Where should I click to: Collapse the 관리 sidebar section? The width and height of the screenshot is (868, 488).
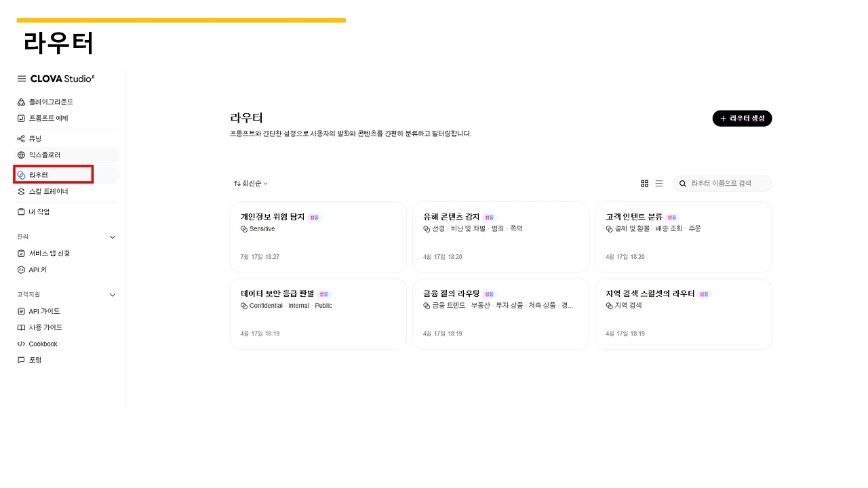tap(112, 237)
